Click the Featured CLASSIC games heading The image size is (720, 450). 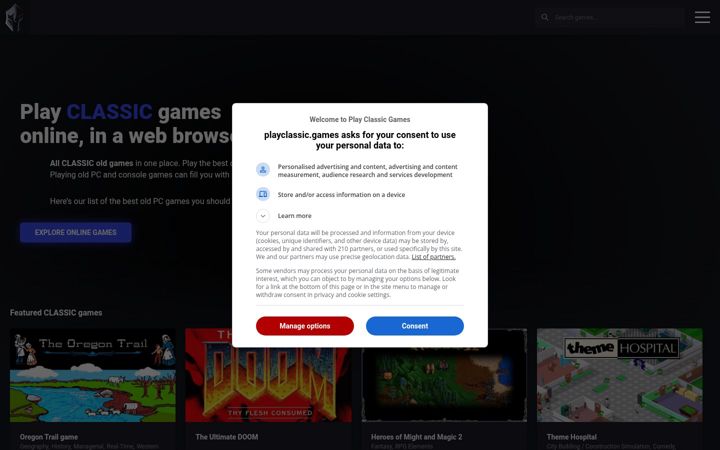tap(56, 313)
